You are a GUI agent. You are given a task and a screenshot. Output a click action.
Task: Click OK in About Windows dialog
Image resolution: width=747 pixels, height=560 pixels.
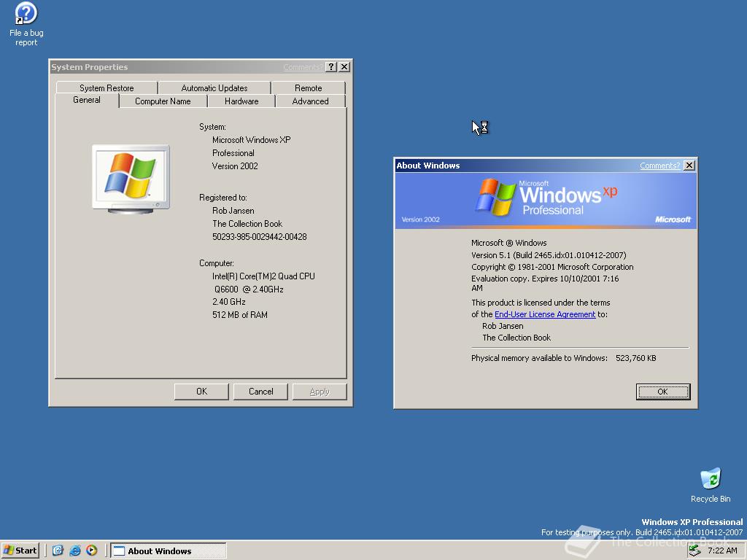pyautogui.click(x=662, y=392)
